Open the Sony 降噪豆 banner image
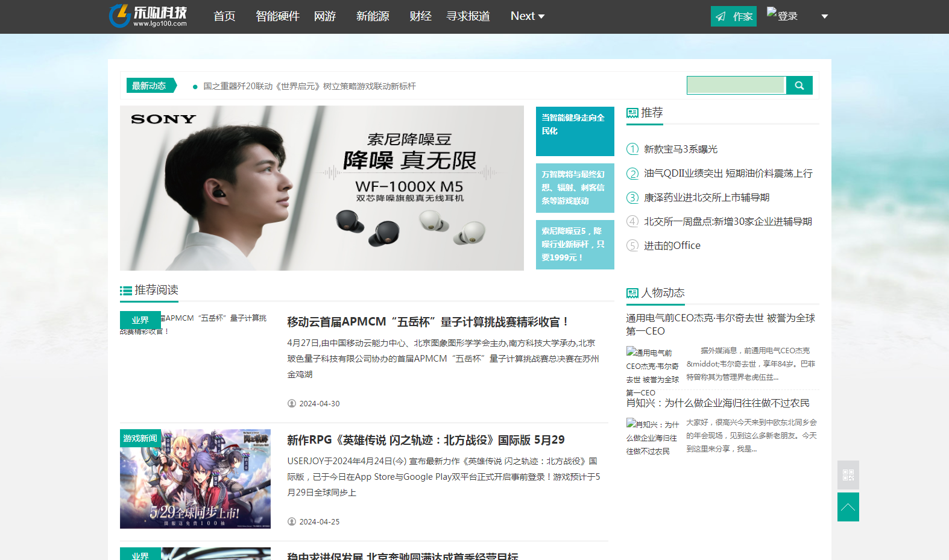This screenshot has height=560, width=949. [322, 188]
